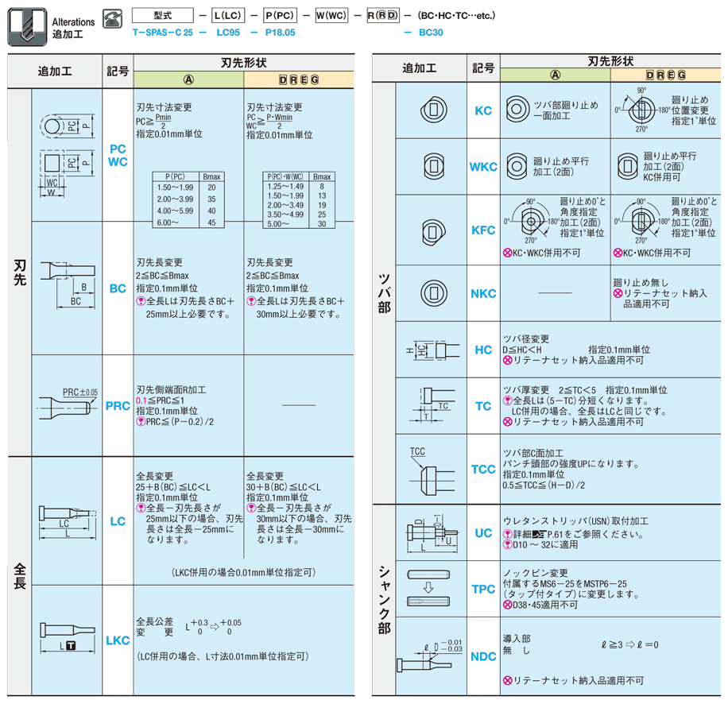Click the green Ⓐ header above PC/WC
This screenshot has height=704, width=728.
coord(188,79)
